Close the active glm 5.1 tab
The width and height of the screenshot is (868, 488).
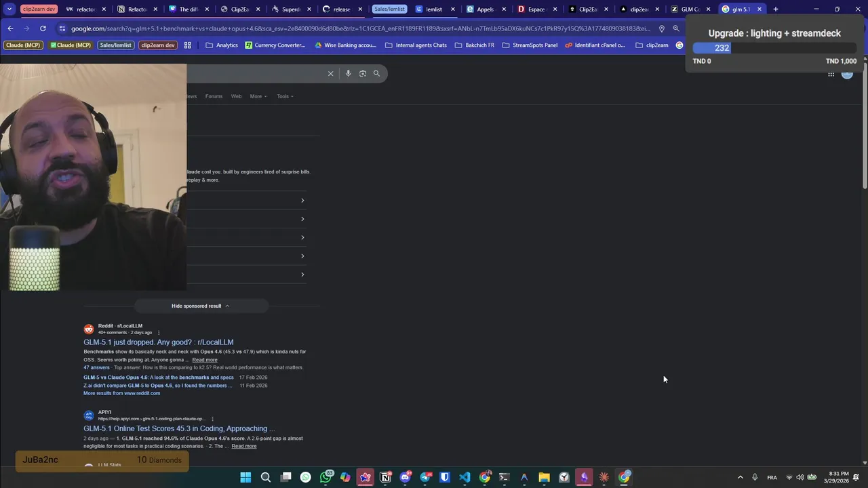(x=759, y=9)
